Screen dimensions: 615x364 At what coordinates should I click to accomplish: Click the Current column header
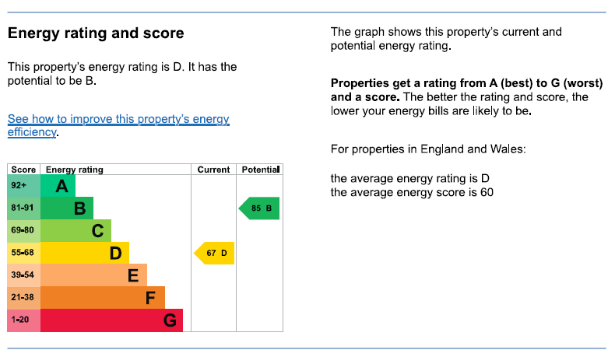(x=213, y=170)
